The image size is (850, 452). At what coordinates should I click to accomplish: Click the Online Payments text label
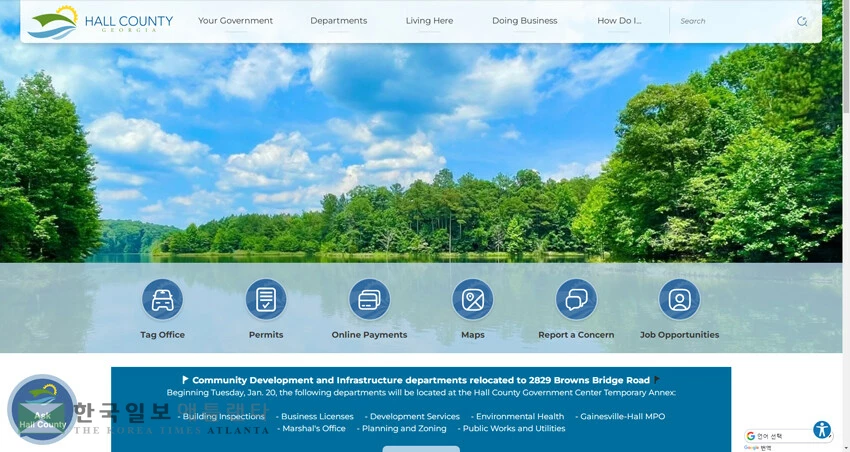pyautogui.click(x=369, y=335)
